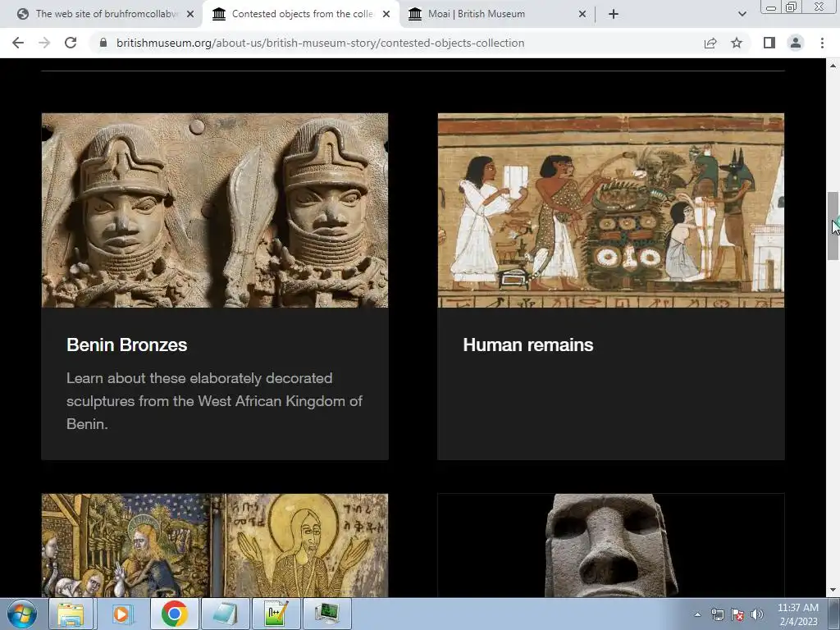The image size is (840, 630).
Task: Click the scrollbar down arrow
Action: [833, 590]
